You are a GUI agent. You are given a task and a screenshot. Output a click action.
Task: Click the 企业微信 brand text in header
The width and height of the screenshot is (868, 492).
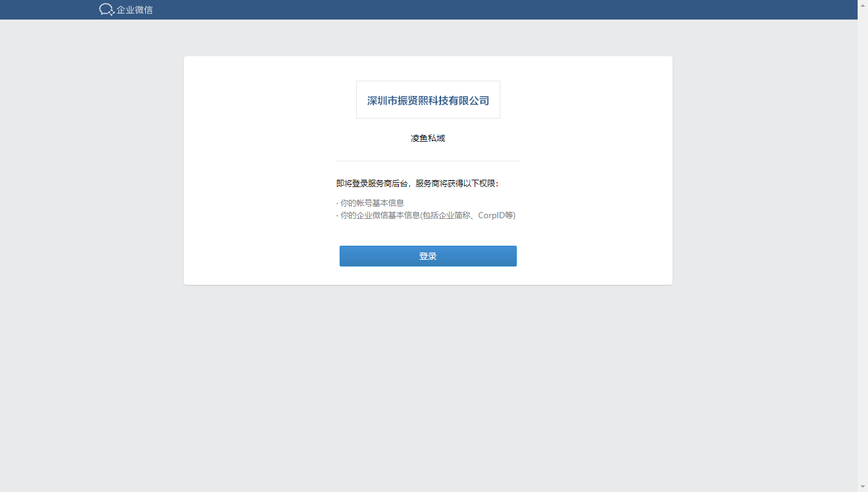click(x=134, y=10)
